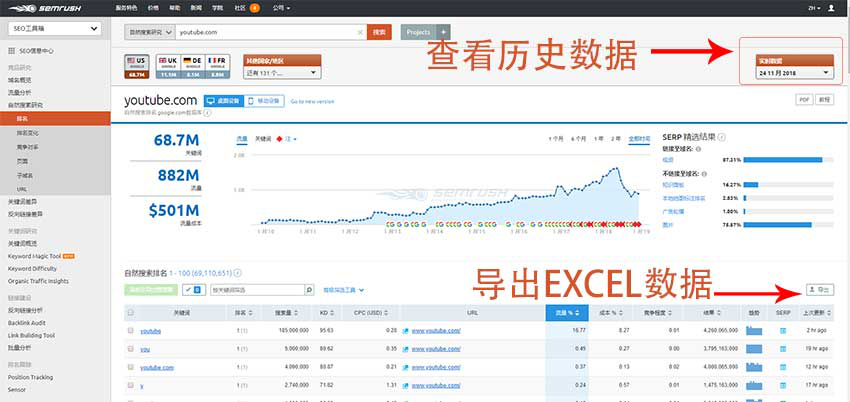Click the magnifier icon in keyword filter box
Viewport: 850px width, 402px height.
[309, 290]
